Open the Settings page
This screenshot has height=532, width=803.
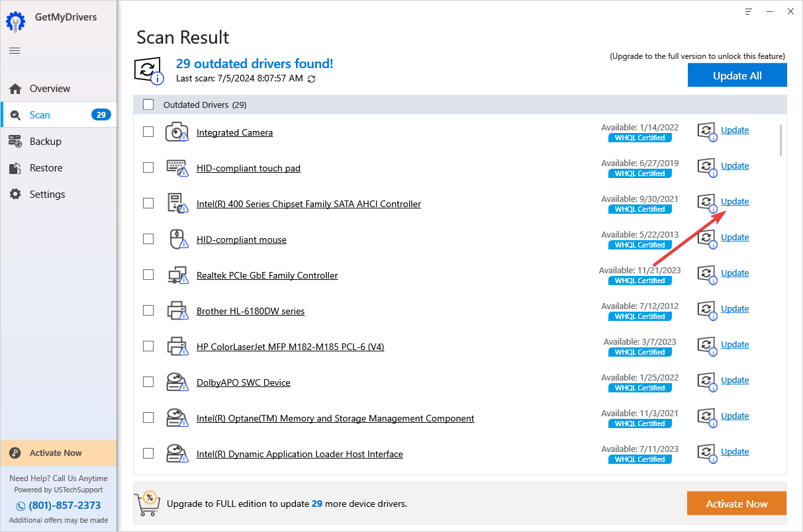[58, 195]
